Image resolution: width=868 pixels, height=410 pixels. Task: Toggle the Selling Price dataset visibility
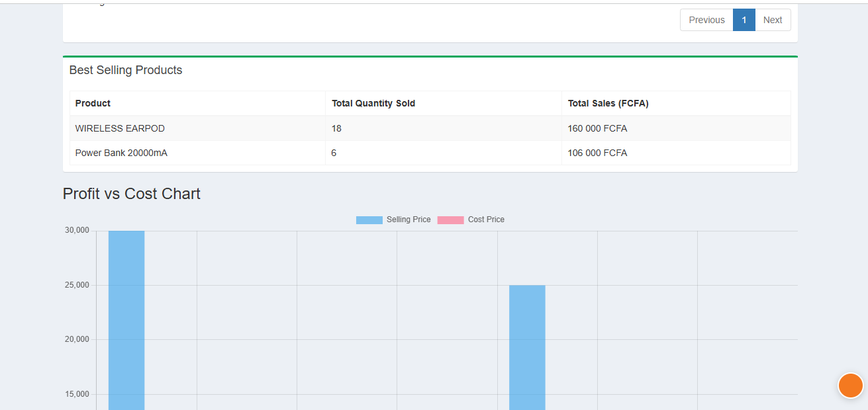(393, 219)
